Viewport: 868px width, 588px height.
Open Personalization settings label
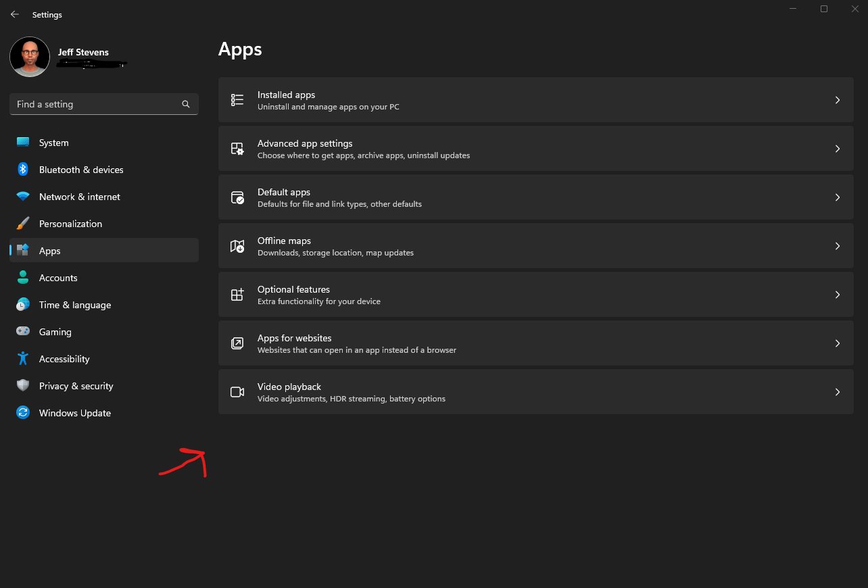click(x=70, y=224)
